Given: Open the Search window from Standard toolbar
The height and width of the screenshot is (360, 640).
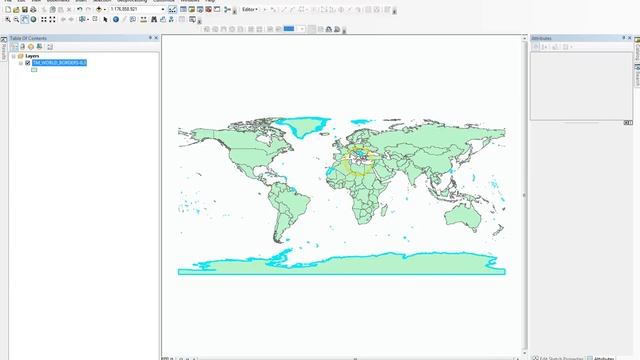Looking at the screenshot, I should (x=200, y=9).
